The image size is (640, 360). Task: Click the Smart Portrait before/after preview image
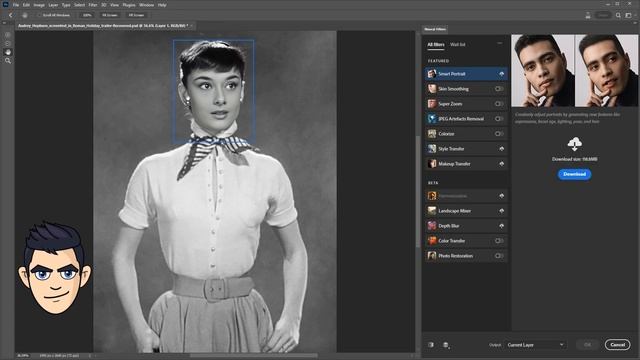574,70
